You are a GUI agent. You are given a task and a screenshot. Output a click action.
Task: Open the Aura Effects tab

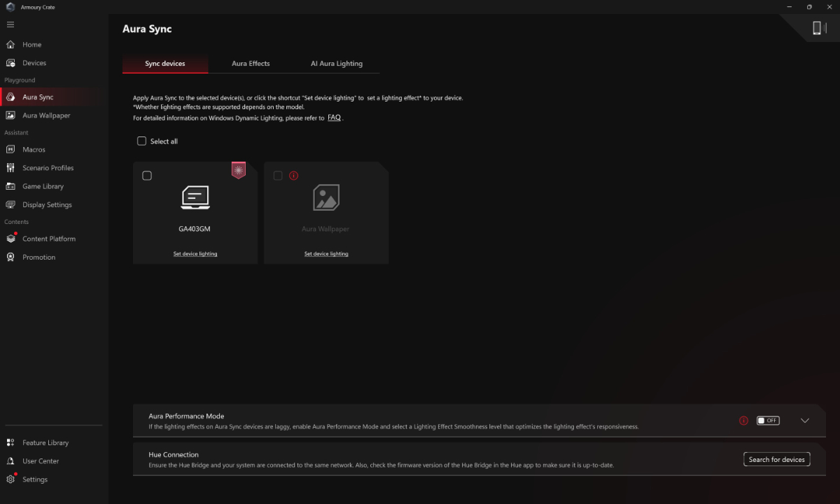(251, 64)
